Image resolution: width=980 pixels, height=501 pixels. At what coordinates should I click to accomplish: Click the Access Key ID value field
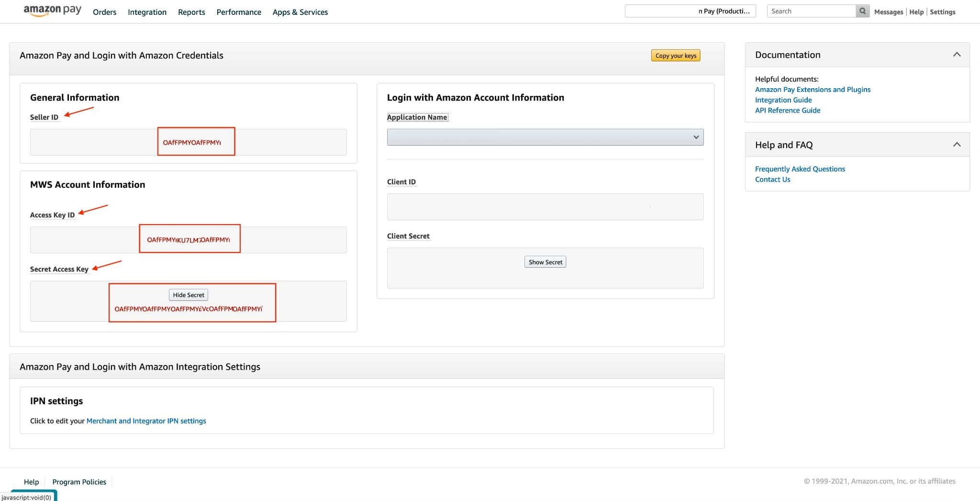pyautogui.click(x=188, y=240)
